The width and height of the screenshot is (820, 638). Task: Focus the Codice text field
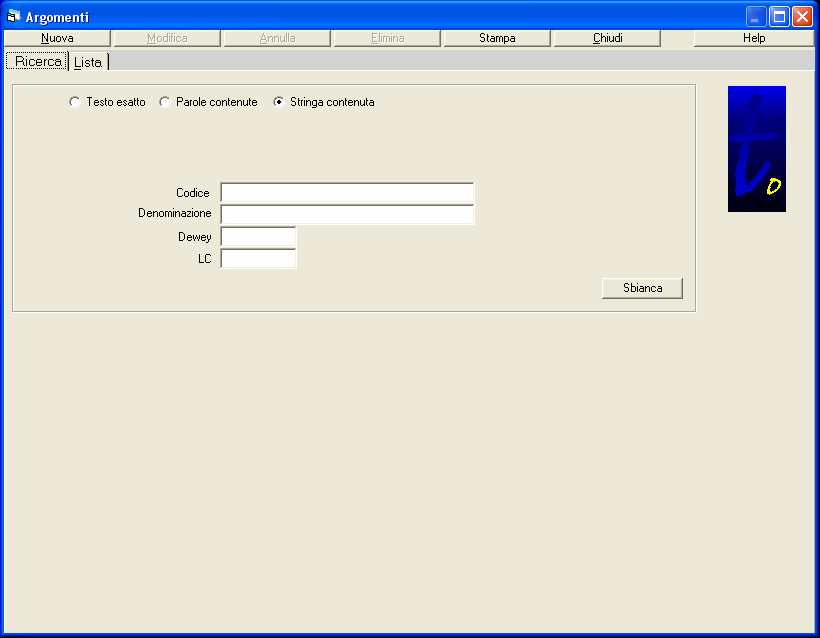pyautogui.click(x=346, y=193)
